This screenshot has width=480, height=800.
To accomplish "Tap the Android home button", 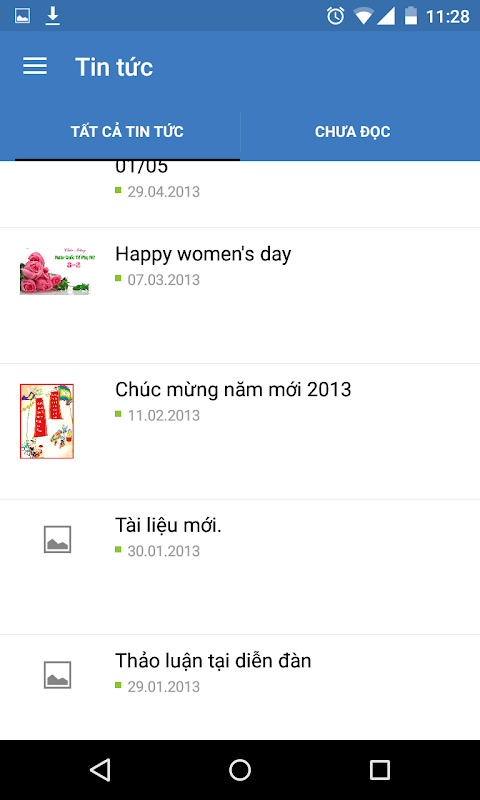I will (x=240, y=769).
